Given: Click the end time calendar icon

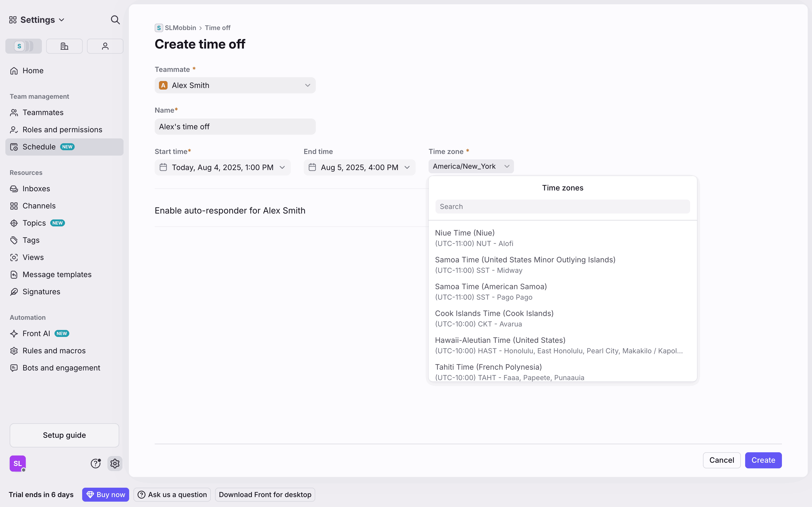Looking at the screenshot, I should point(312,167).
